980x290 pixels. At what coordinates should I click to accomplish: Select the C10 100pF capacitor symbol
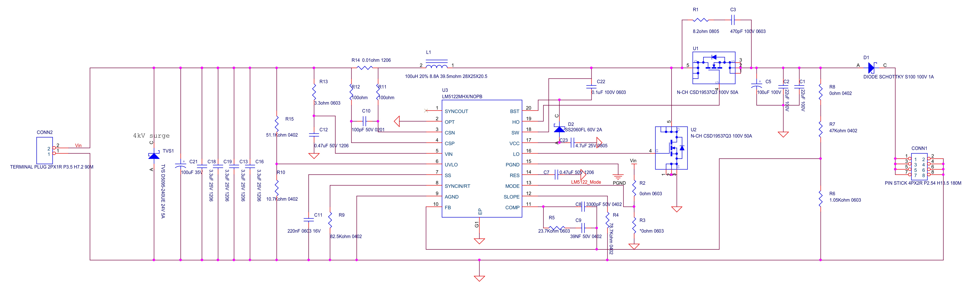[364, 121]
